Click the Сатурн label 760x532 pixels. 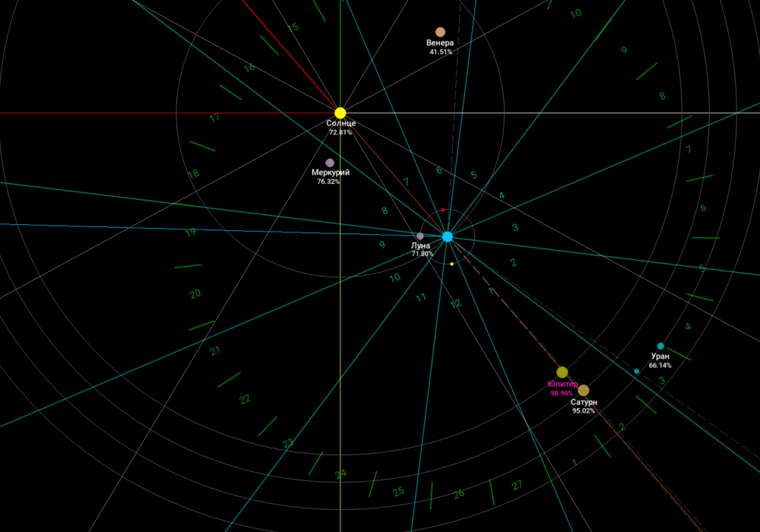click(x=584, y=402)
